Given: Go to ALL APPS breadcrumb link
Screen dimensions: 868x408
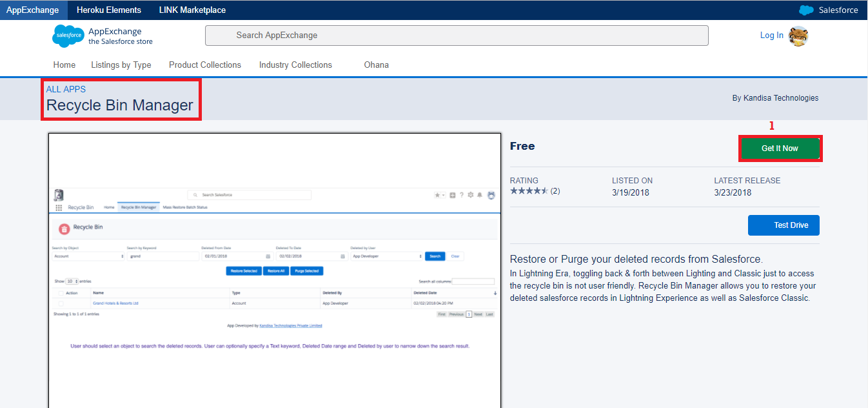Looking at the screenshot, I should [66, 89].
